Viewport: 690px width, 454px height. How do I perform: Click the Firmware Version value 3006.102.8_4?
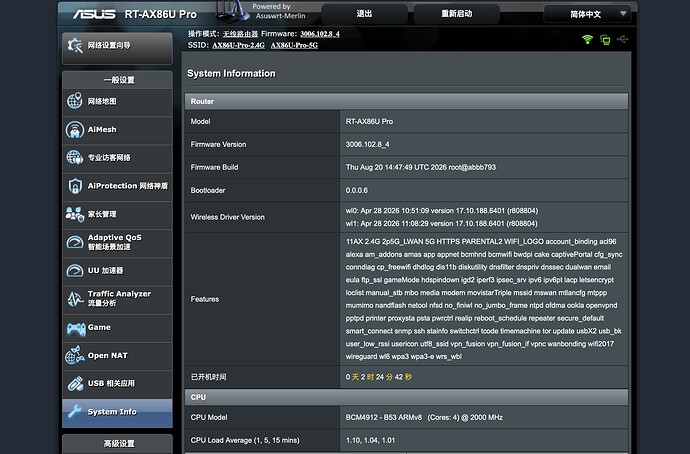tap(367, 144)
